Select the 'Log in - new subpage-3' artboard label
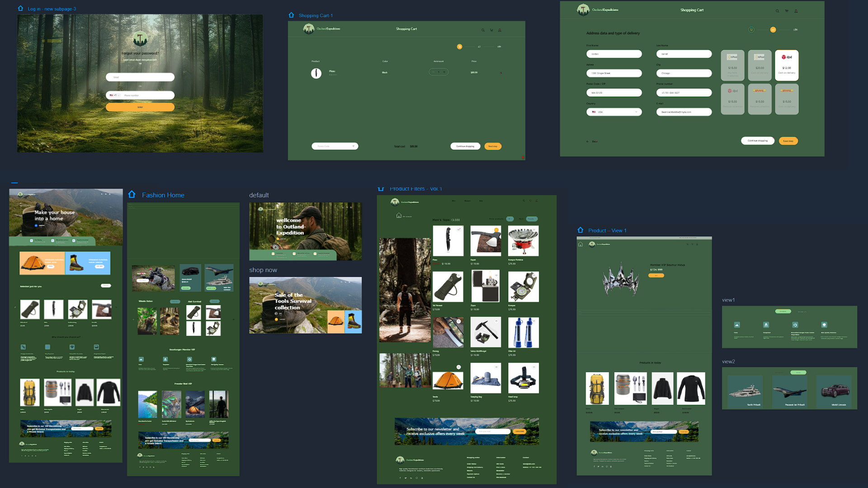 coord(52,9)
